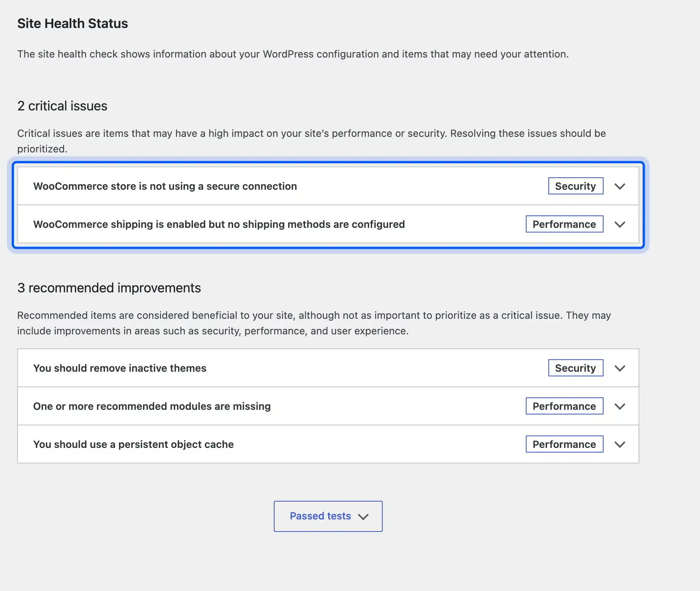This screenshot has height=591, width=700.
Task: Click 'One or more recommended modules are missing'
Action: [x=152, y=406]
